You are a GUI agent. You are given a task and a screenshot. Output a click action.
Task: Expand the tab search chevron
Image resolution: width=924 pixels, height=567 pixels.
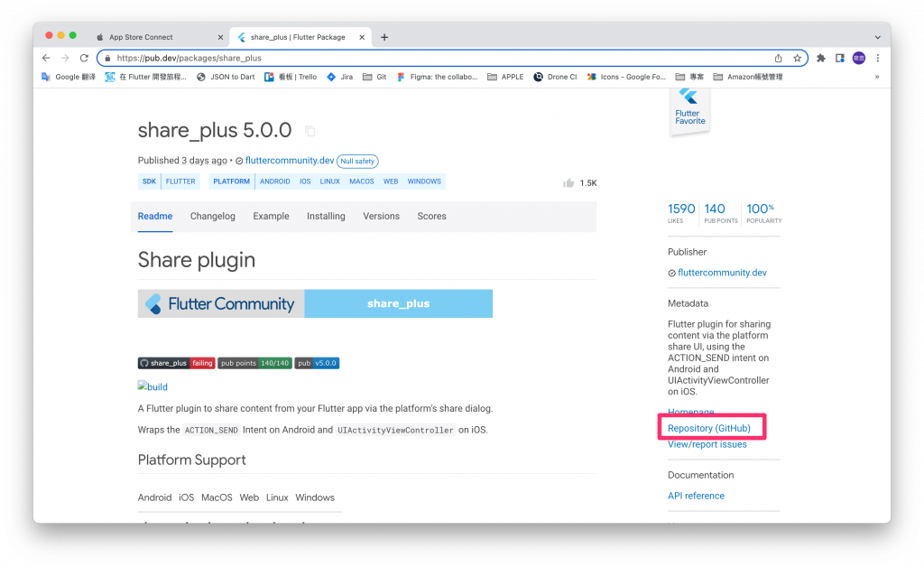tap(877, 37)
